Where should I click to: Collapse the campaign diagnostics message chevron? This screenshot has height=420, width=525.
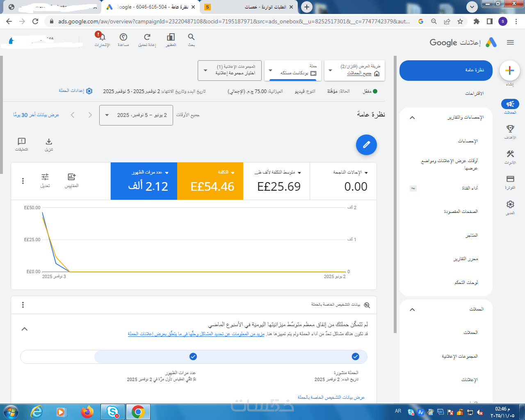pyautogui.click(x=25, y=329)
